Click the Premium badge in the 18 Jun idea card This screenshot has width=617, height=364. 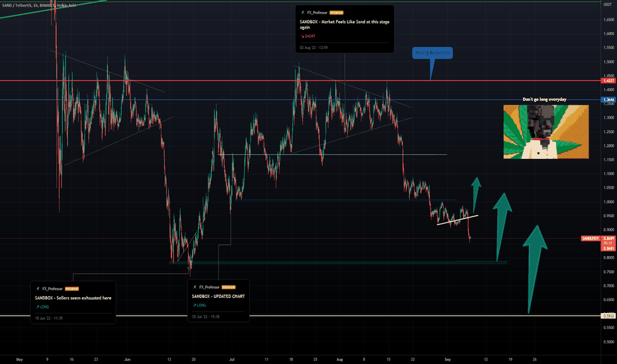pyautogui.click(x=71, y=289)
